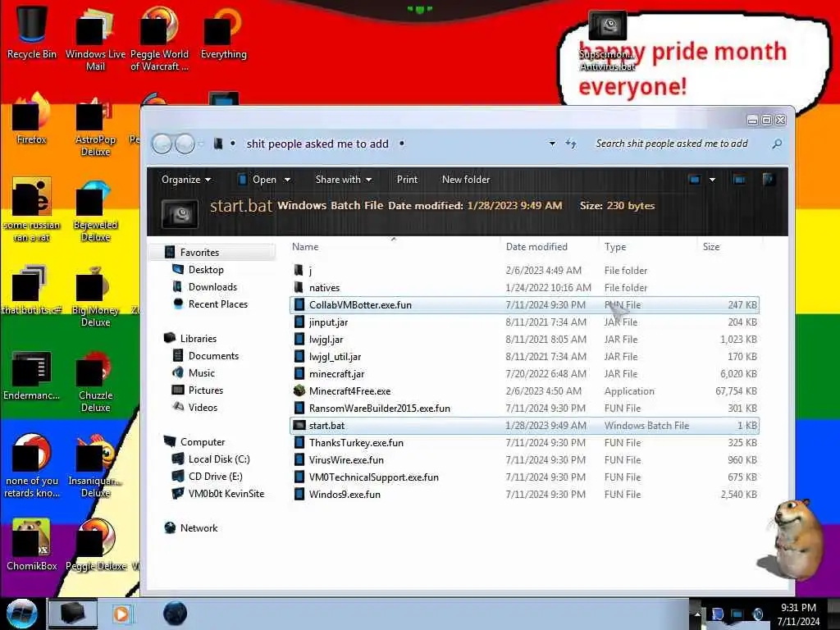Click the search box field
The width and height of the screenshot is (840, 630).
point(680,144)
